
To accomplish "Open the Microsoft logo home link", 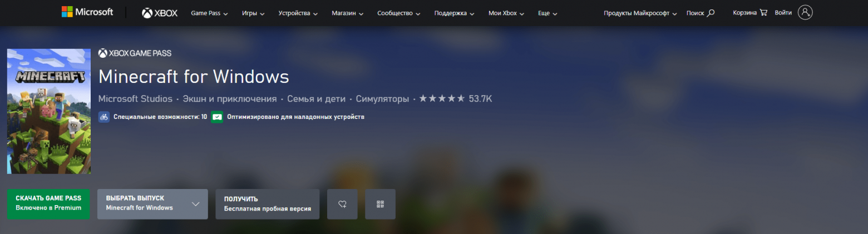I will 87,12.
